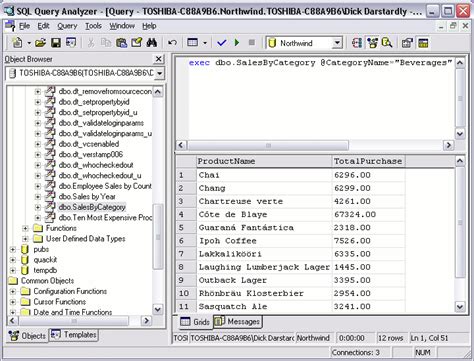Click the Save query floppy disk icon
This screenshot has width=474, height=361.
56,43
